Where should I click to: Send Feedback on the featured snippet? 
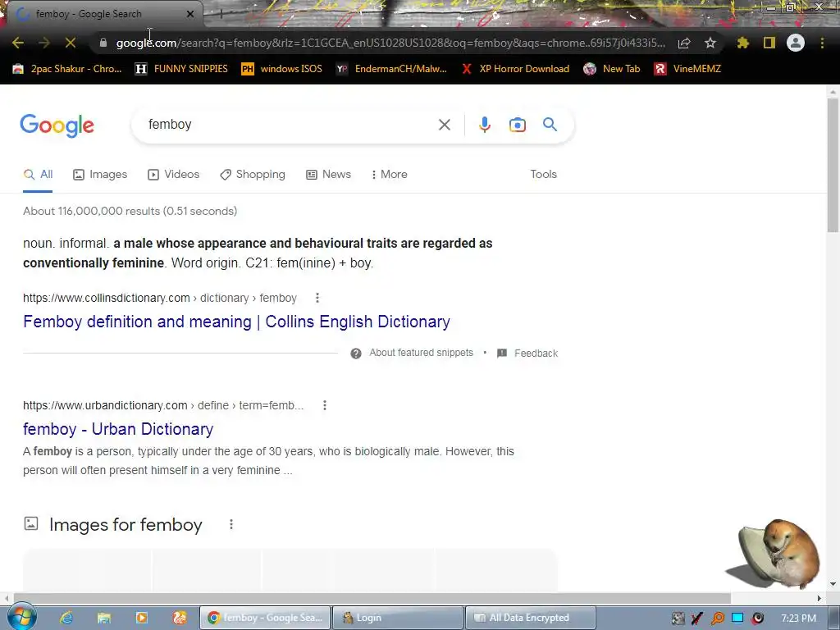click(527, 354)
